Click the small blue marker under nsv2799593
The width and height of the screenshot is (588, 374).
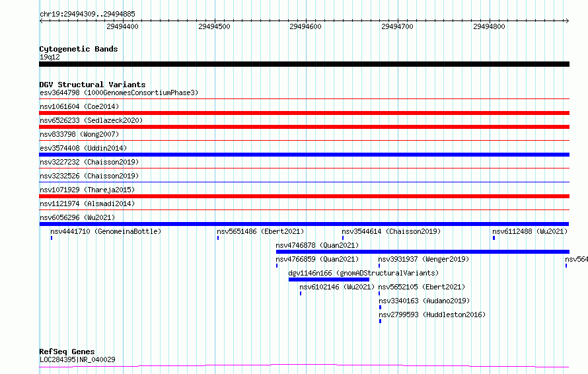381,321
